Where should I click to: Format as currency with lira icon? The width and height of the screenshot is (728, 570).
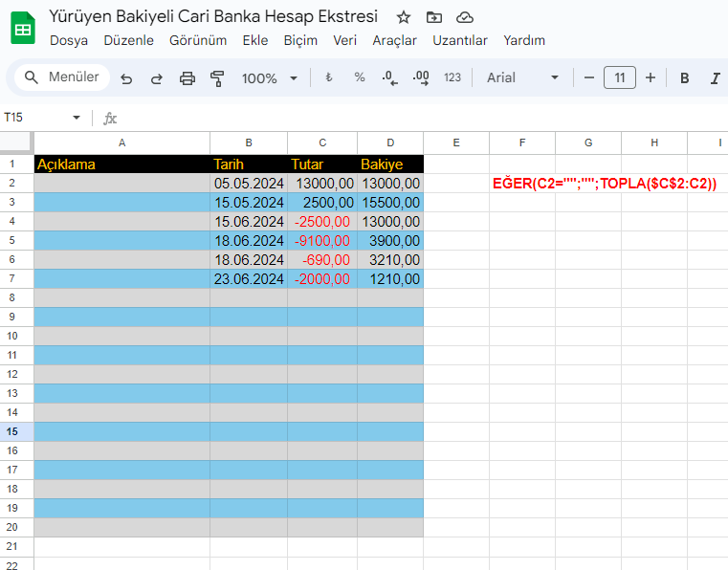click(x=328, y=78)
